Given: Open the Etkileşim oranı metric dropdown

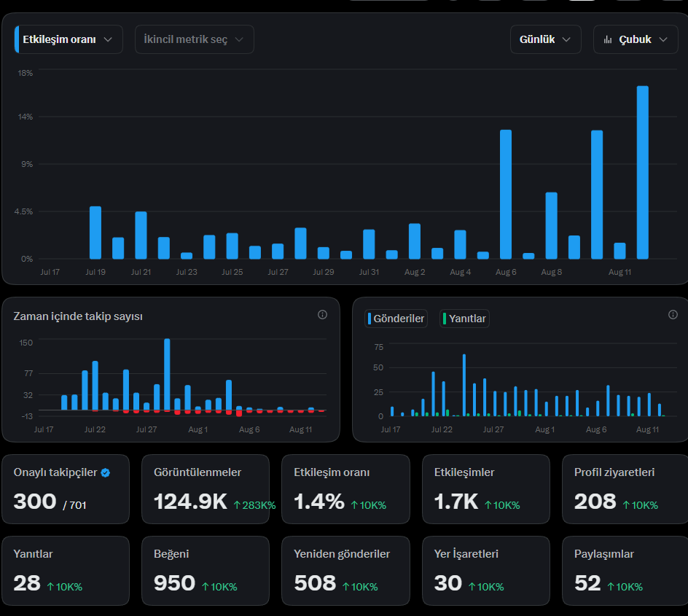Looking at the screenshot, I should [x=69, y=39].
